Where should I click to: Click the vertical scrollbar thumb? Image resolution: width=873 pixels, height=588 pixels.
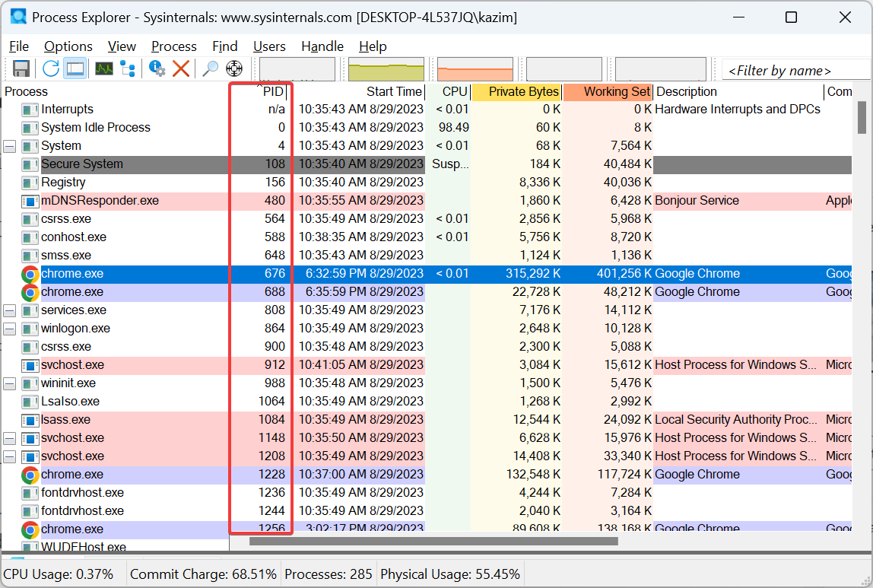tap(862, 117)
